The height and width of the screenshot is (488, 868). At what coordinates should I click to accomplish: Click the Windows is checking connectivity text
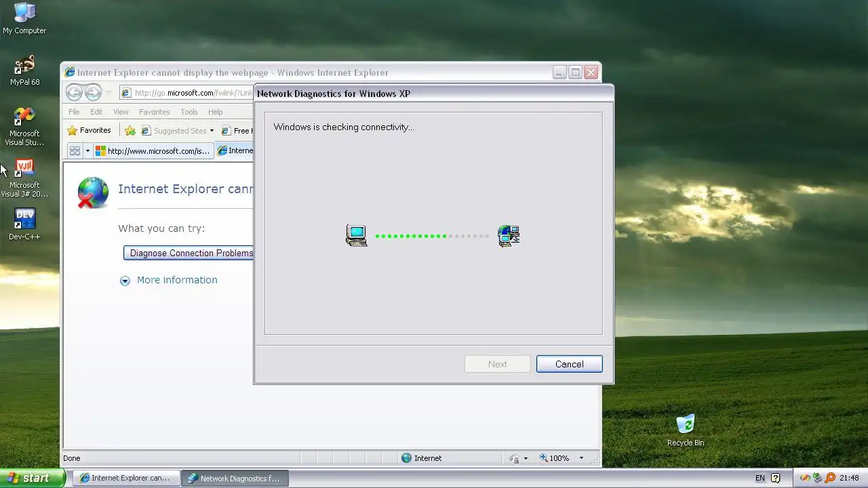pos(344,127)
